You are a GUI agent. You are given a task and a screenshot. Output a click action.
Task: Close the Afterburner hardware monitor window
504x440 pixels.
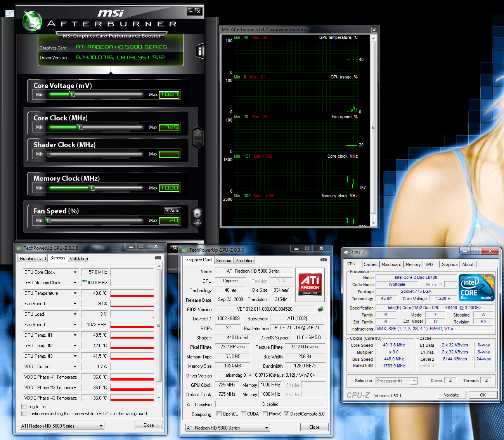point(374,30)
